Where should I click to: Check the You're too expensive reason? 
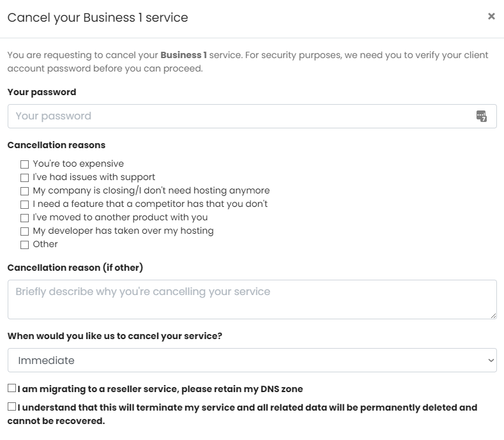pos(24,164)
